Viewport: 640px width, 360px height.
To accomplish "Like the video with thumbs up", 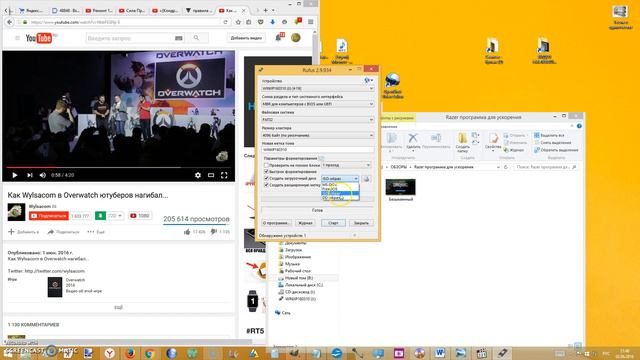I will pyautogui.click(x=187, y=232).
